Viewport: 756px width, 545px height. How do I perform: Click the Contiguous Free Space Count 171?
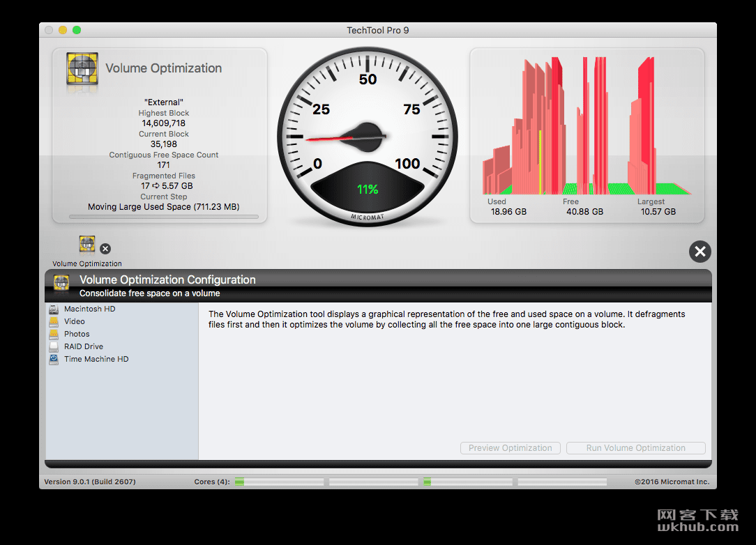coord(163,164)
